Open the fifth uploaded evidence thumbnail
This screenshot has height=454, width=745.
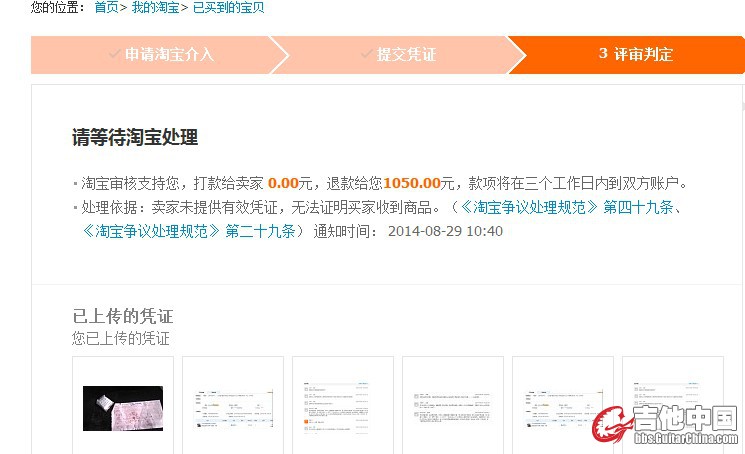pyautogui.click(x=563, y=408)
